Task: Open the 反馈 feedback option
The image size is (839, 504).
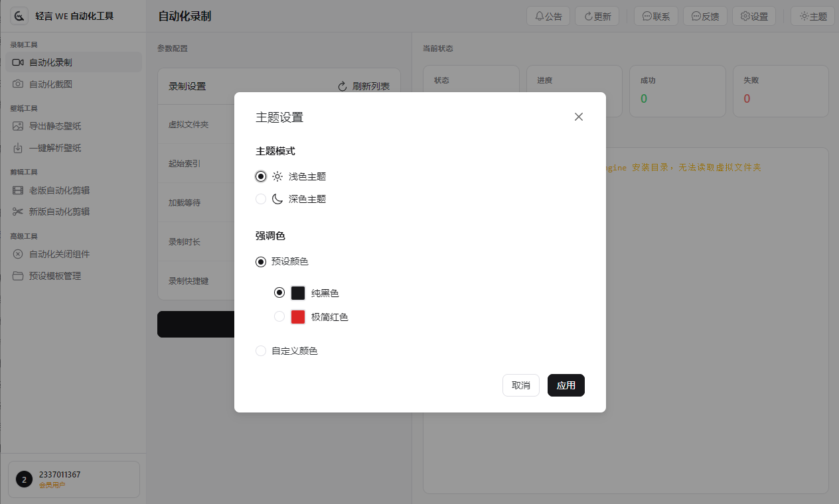Action: point(705,16)
